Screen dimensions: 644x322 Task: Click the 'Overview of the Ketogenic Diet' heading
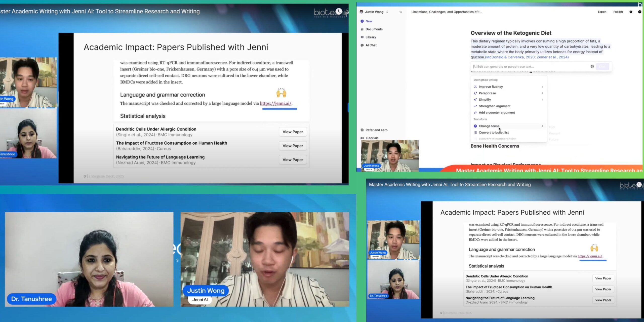[511, 33]
